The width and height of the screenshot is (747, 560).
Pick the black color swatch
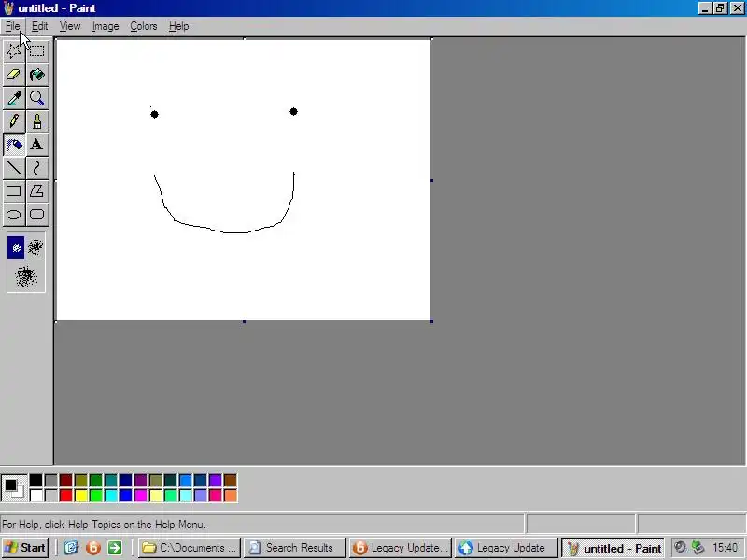(35, 480)
